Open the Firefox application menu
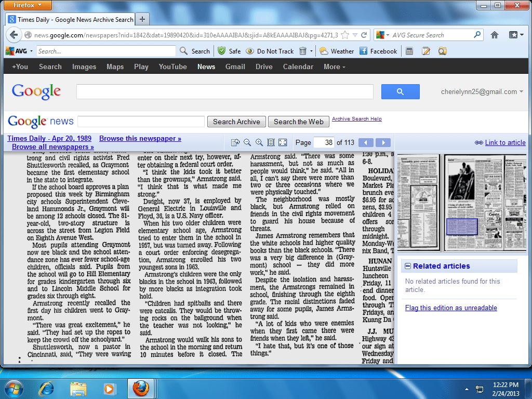 pyautogui.click(x=26, y=5)
